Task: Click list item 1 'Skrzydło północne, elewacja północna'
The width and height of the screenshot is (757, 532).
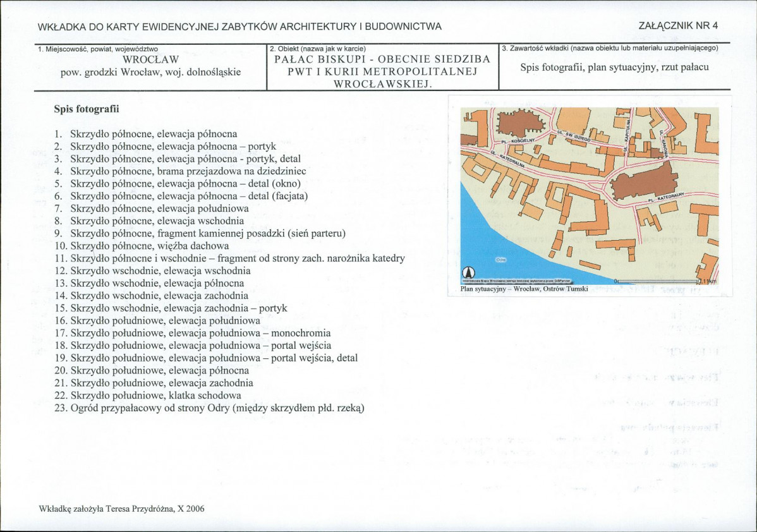Action: tap(154, 134)
